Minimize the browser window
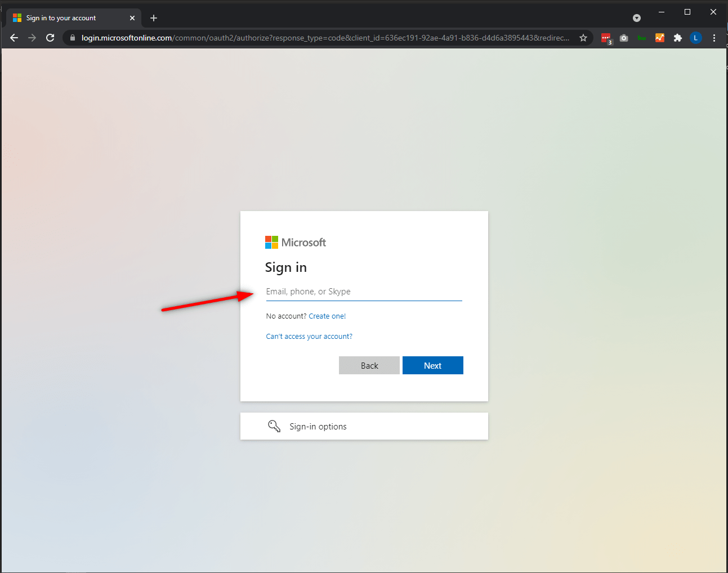Viewport: 728px width, 573px height. pyautogui.click(x=662, y=12)
